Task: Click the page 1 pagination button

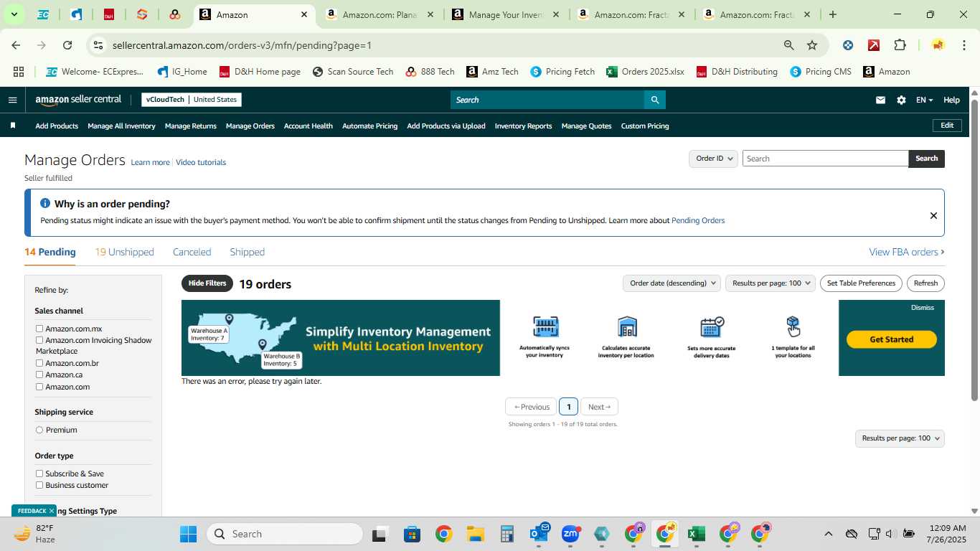Action: click(x=568, y=407)
